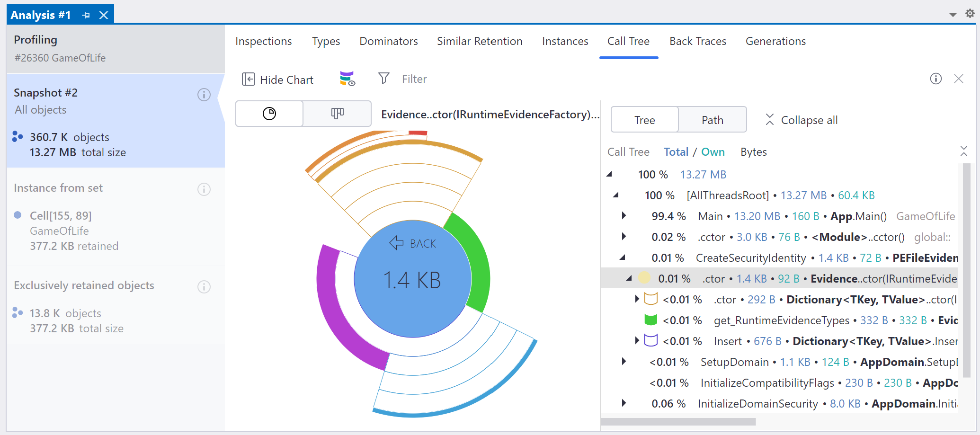The height and width of the screenshot is (435, 980).
Task: Switch to the Dominators tab
Action: pyautogui.click(x=388, y=41)
